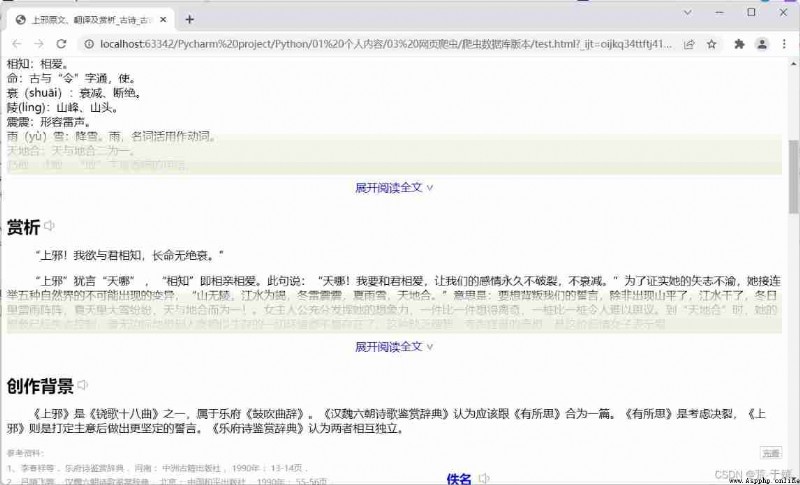Click the browser forward arrow
The height and width of the screenshot is (485, 800).
(39, 44)
